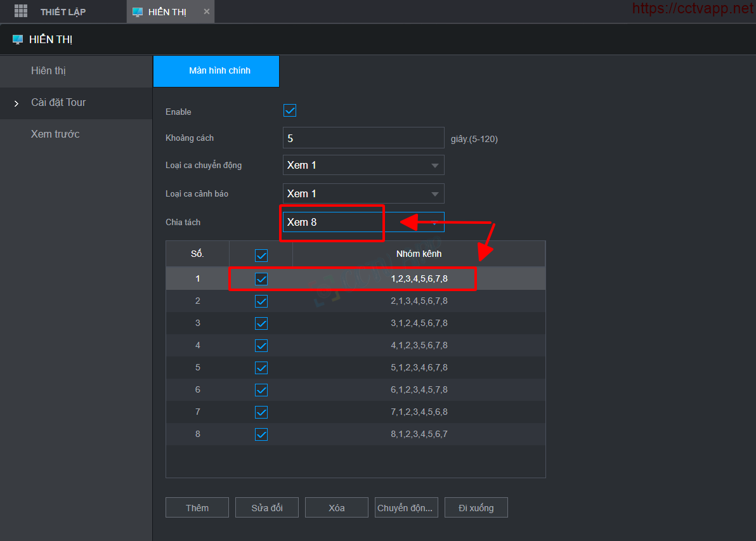Toggle the select-all checkbox in table header
The image size is (756, 541).
click(x=261, y=255)
